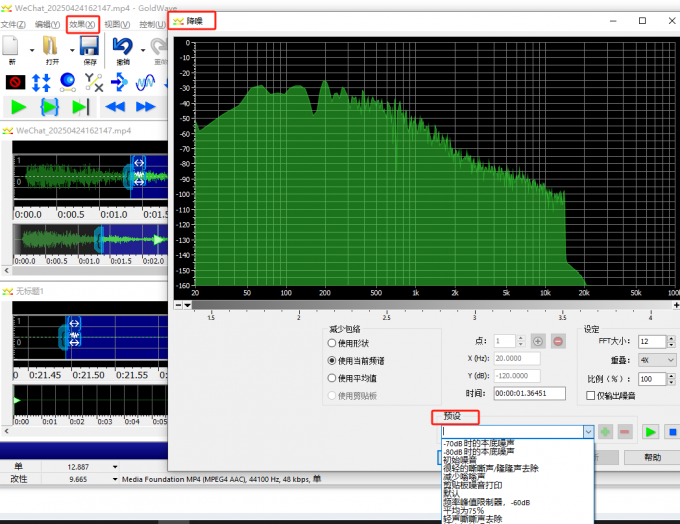
Task: Click the 无标题1 window title
Action: [x=29, y=291]
